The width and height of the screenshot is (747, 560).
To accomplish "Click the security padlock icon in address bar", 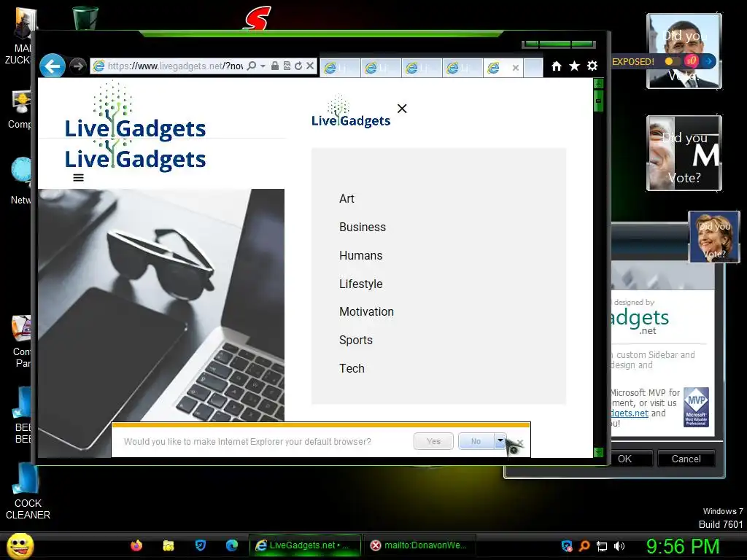I will click(x=275, y=66).
